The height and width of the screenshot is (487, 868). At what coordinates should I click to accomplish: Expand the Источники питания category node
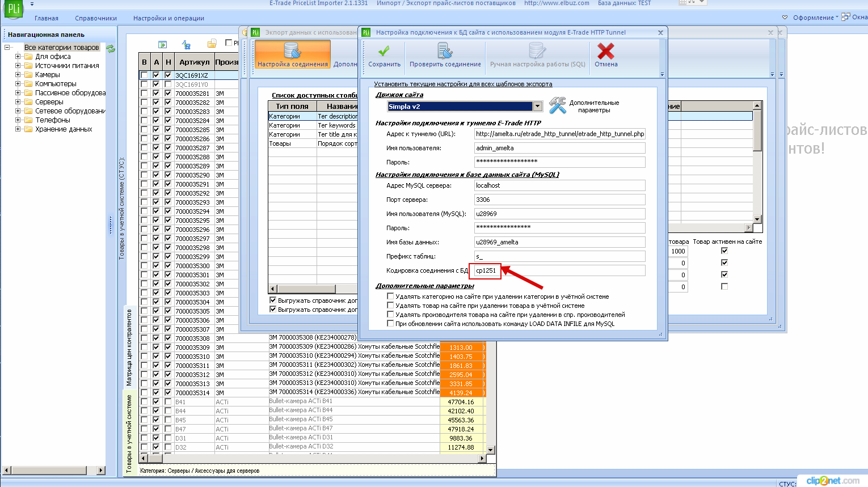tap(18, 66)
